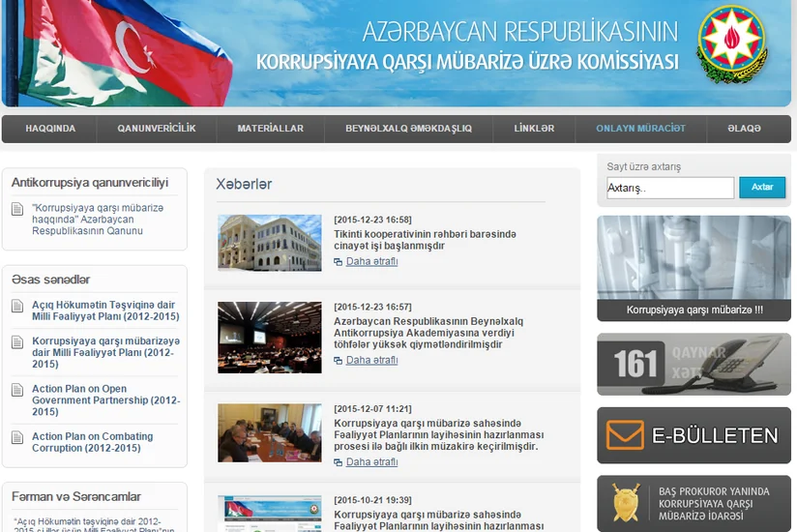Click the Xəbərlər section heading
Image resolution: width=797 pixels, height=532 pixels.
[x=244, y=184]
